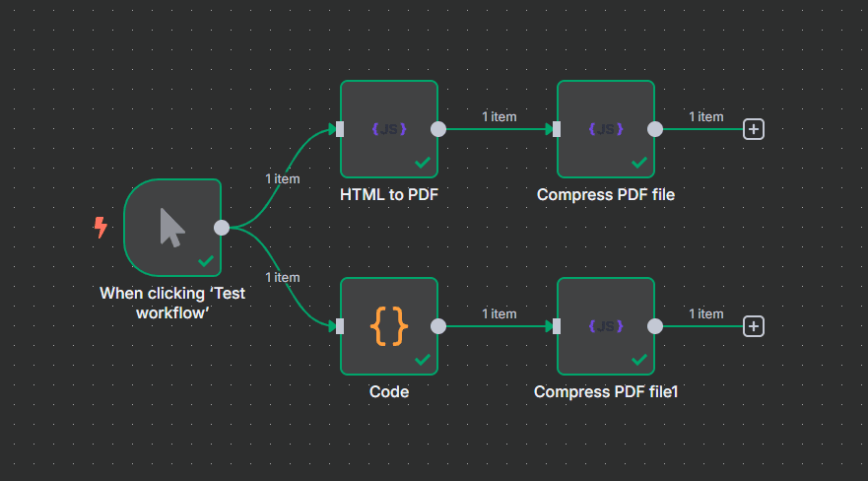The width and height of the screenshot is (868, 481).
Task: Click '1 item' label between Code and Compress PDF file1
Action: coord(499,313)
